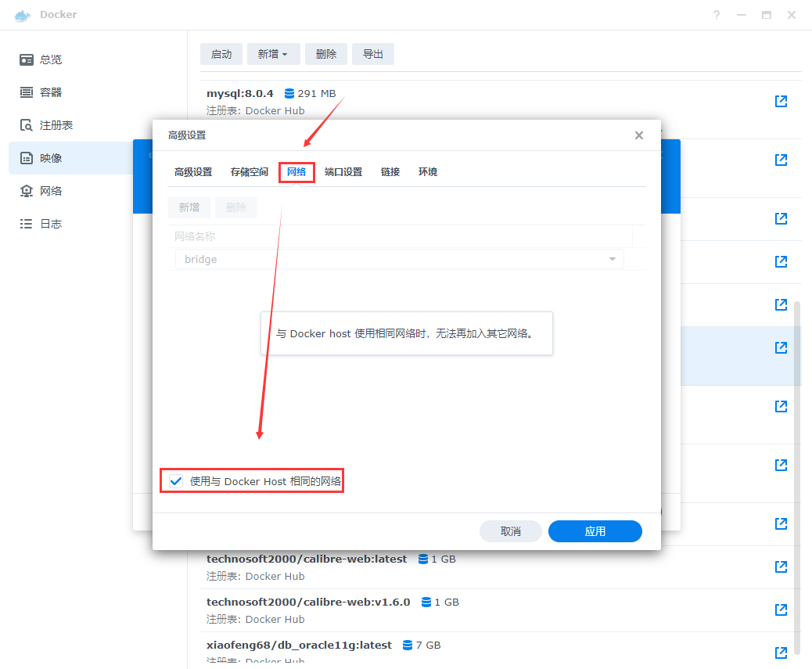
Task: Uncheck 使用与 Docker Host 相同的网络 checkbox
Action: pyautogui.click(x=176, y=481)
